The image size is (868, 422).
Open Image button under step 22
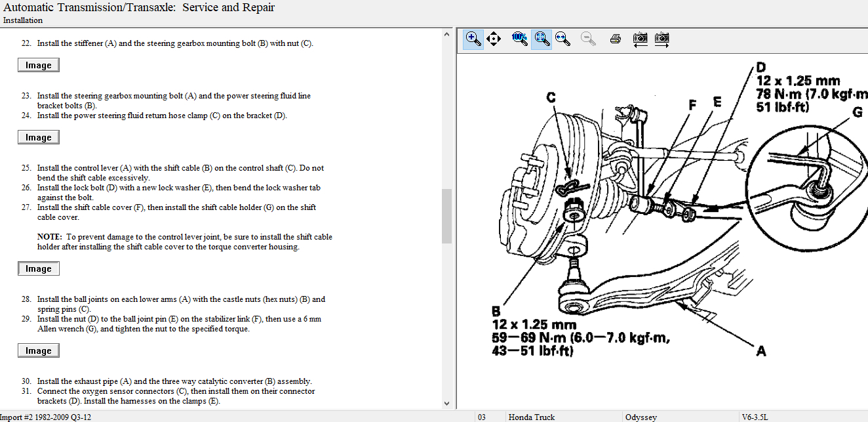tap(39, 65)
